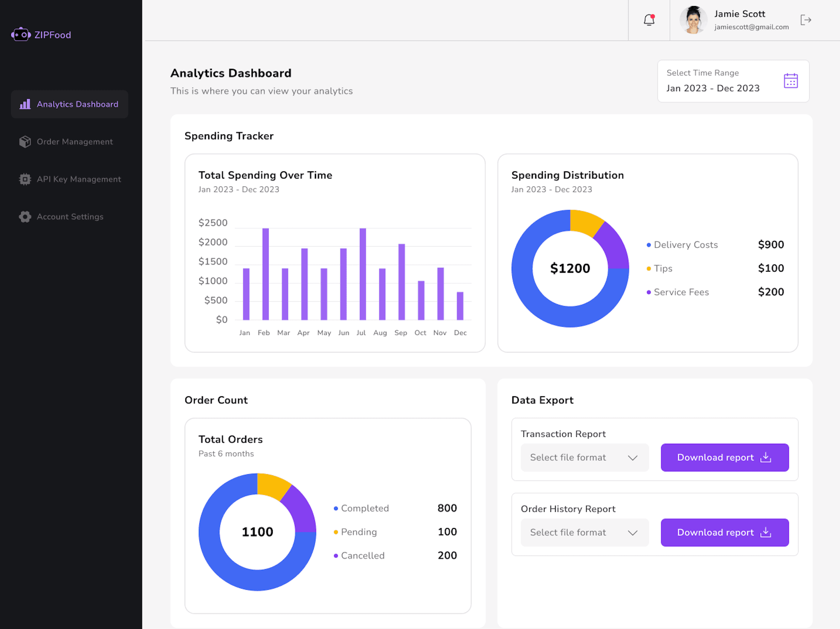Open Jamie Scott's profile avatar
The image size is (840, 629).
pos(693,20)
